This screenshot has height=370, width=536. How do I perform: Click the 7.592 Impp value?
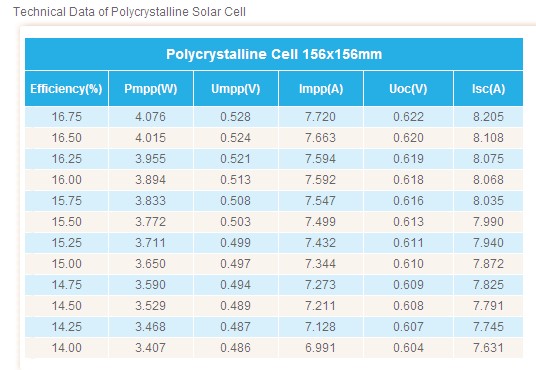(x=321, y=180)
